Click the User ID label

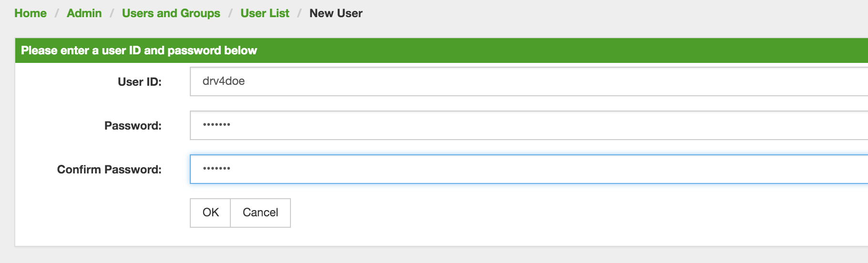pyautogui.click(x=139, y=82)
